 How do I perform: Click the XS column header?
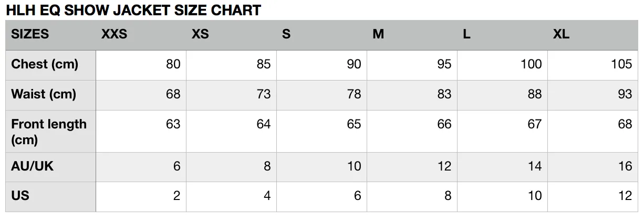200,34
